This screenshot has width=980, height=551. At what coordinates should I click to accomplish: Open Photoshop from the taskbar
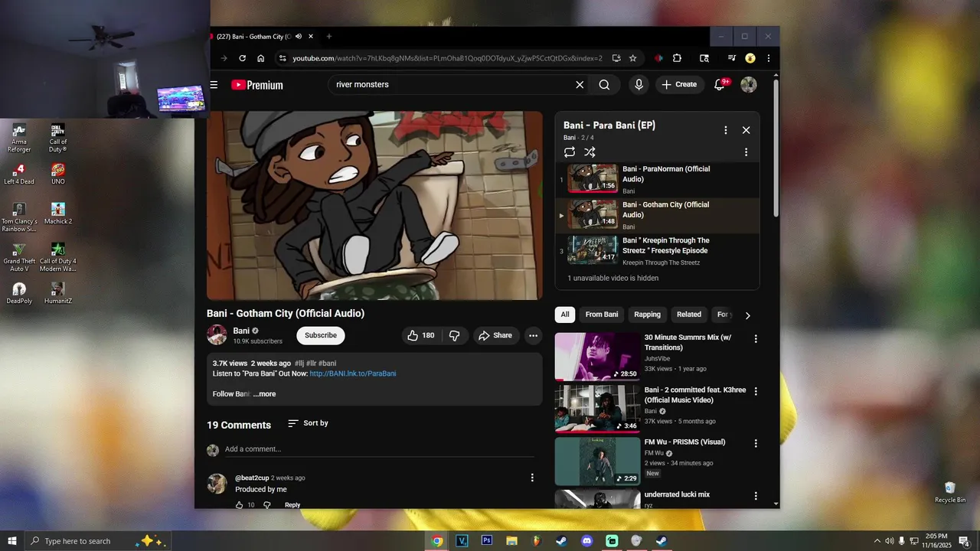point(487,541)
